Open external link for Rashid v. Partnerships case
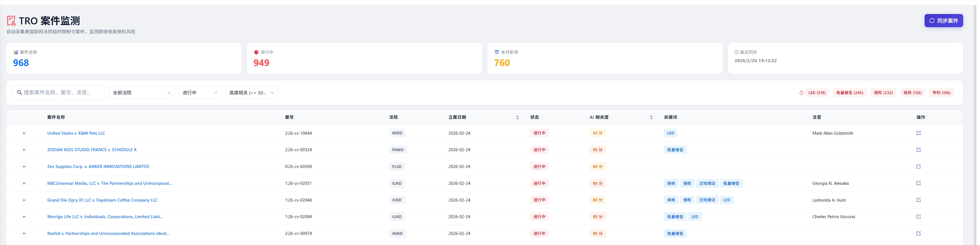The height and width of the screenshot is (245, 980). (x=918, y=234)
